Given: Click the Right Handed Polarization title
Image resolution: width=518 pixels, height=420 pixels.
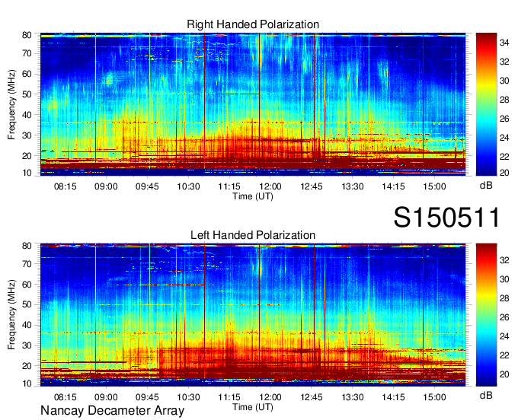Looking at the screenshot, I should click(253, 24).
